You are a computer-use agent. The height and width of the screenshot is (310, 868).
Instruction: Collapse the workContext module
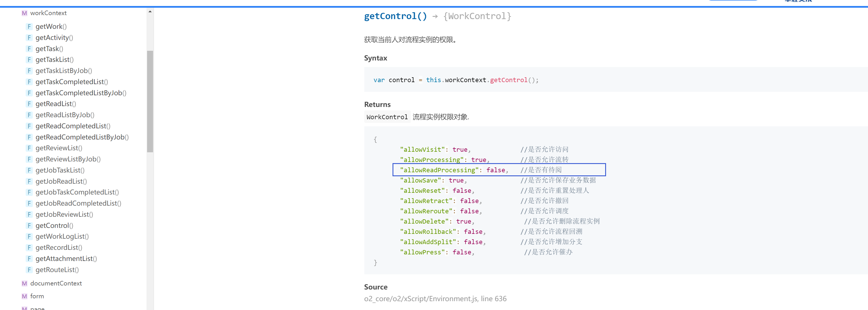pyautogui.click(x=48, y=13)
